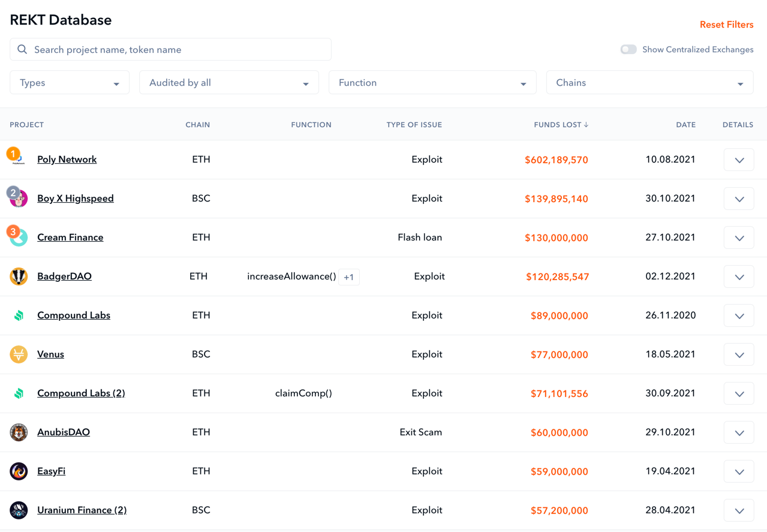Click the Chain column header
Screen dimensions: 767x532
pyautogui.click(x=197, y=125)
